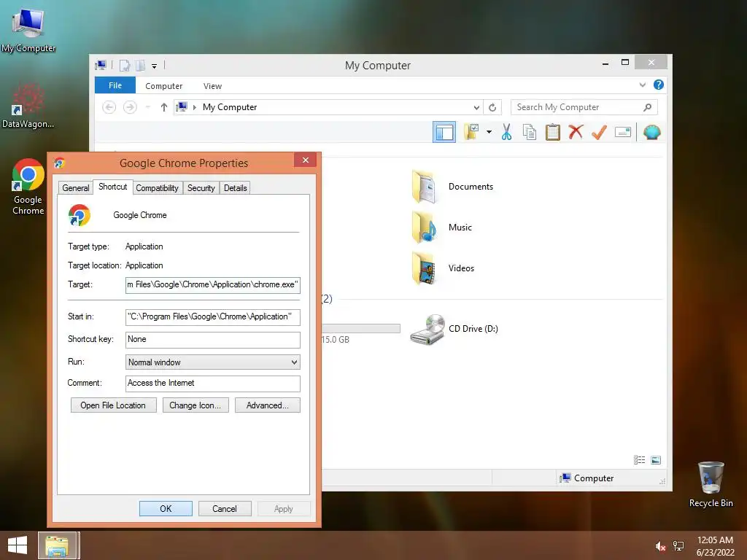Select the Recycle Bin desktop icon
The width and height of the screenshot is (747, 560).
pos(711,484)
